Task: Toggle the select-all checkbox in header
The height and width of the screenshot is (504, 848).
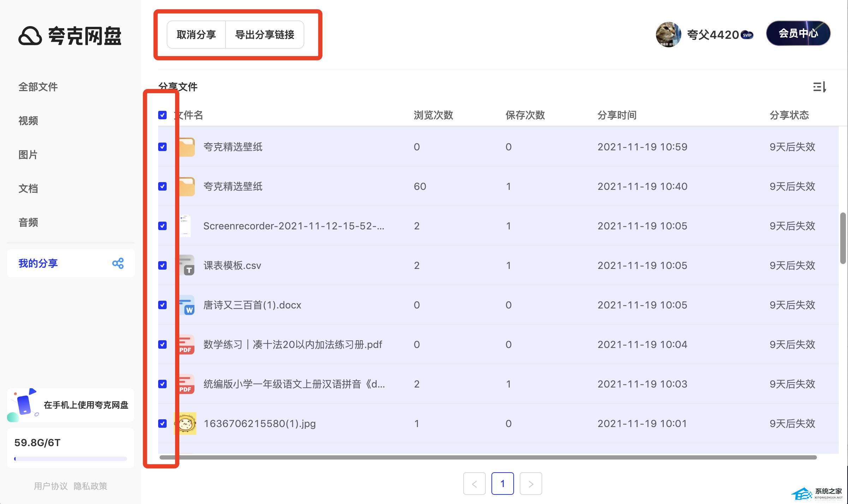Action: (162, 115)
